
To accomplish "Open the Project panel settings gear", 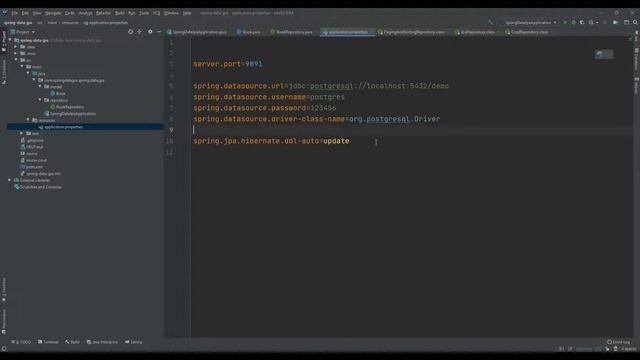I will [x=150, y=31].
